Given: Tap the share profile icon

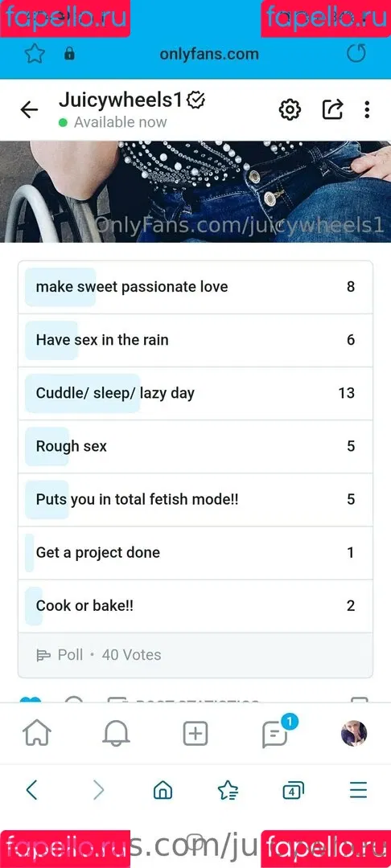Looking at the screenshot, I should point(333,109).
